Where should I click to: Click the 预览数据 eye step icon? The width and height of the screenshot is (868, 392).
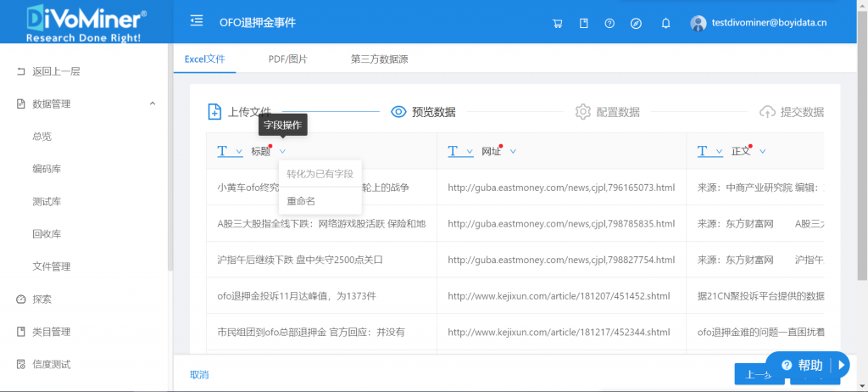(x=398, y=111)
